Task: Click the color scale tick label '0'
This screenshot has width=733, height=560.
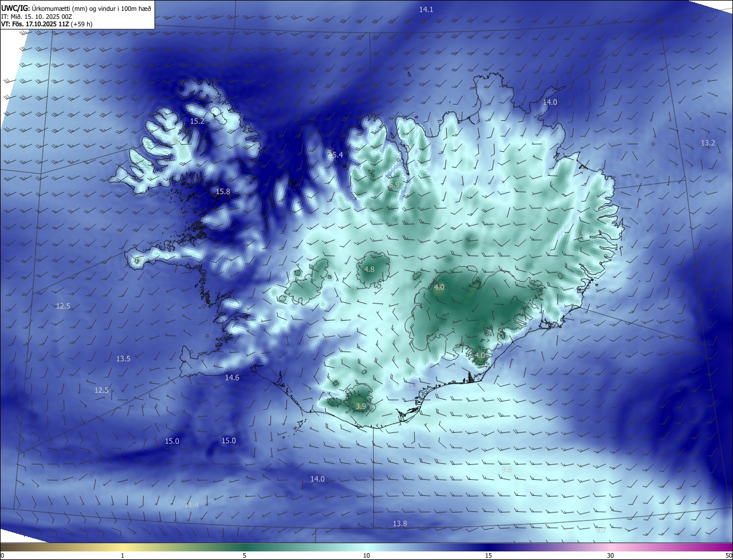Action: pos(2,556)
